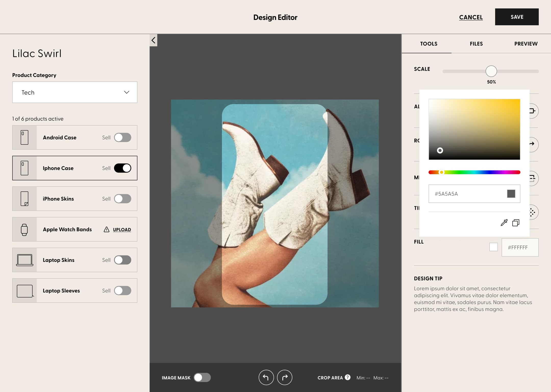Click the Cancel link
The width and height of the screenshot is (551, 392).
pos(471,17)
